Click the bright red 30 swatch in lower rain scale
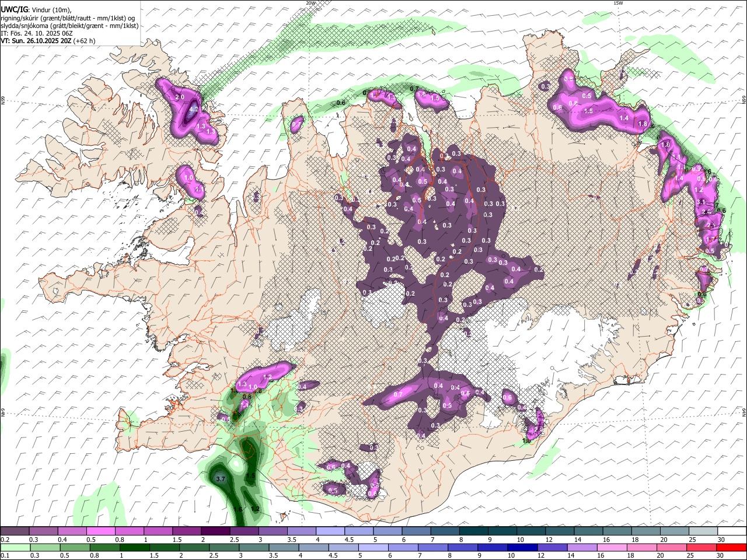This screenshot has height=560, width=747. click(x=732, y=547)
